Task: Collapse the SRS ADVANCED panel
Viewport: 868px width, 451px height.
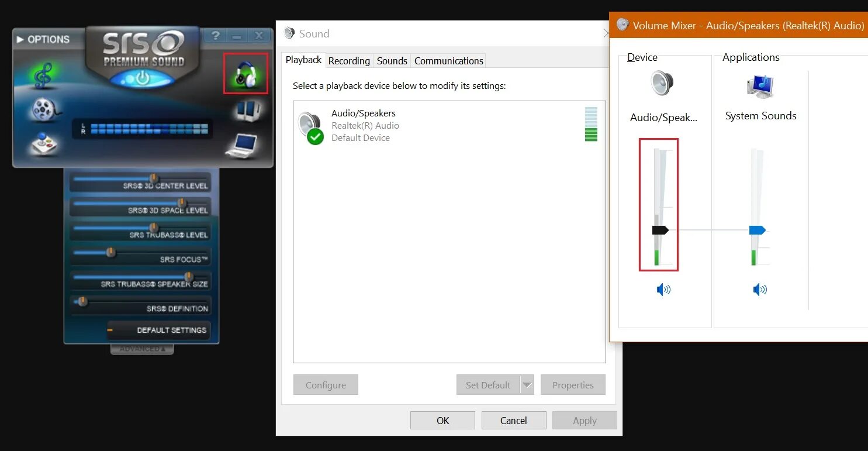Action: point(142,349)
